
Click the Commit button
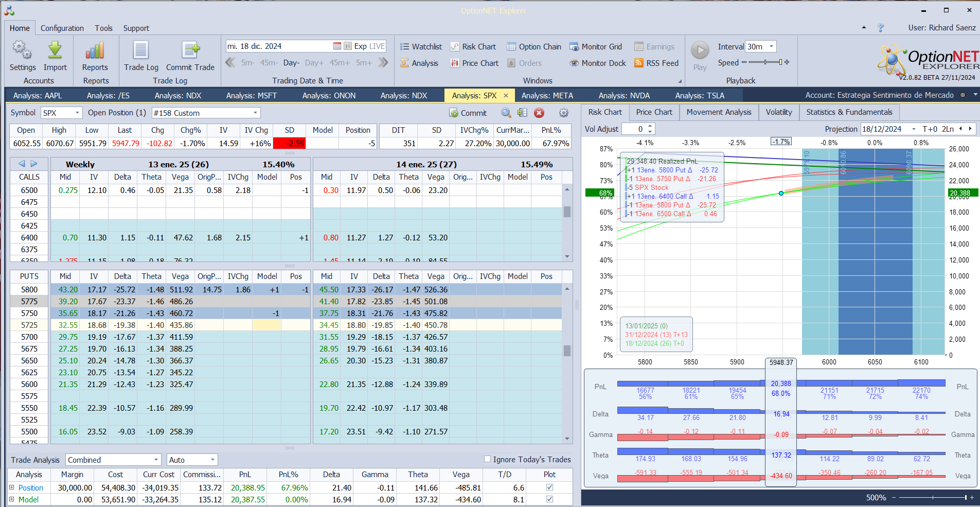(x=468, y=113)
